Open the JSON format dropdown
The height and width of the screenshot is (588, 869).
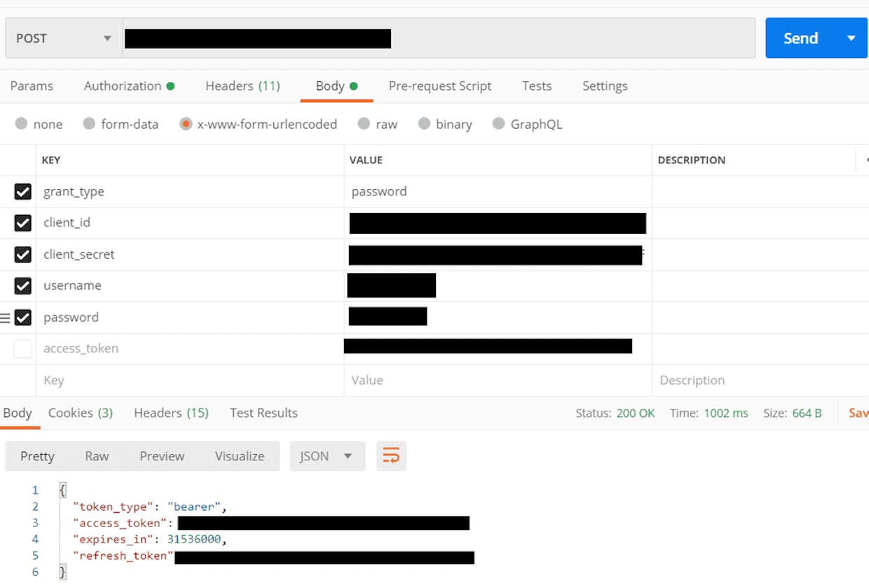tap(327, 456)
